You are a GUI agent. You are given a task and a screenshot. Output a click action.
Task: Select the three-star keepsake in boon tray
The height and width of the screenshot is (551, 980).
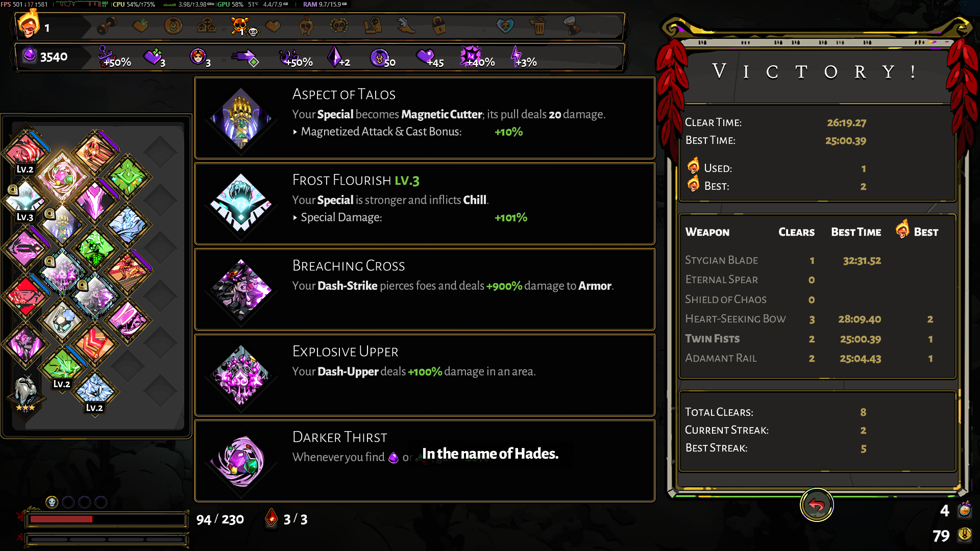click(25, 393)
